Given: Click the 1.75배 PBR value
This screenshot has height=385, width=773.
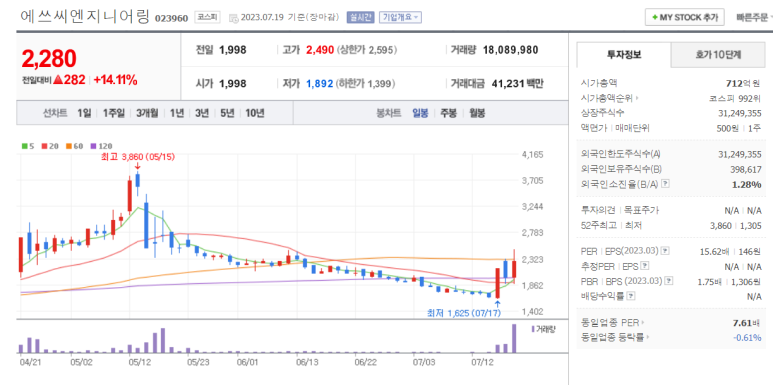Looking at the screenshot, I should tap(711, 281).
